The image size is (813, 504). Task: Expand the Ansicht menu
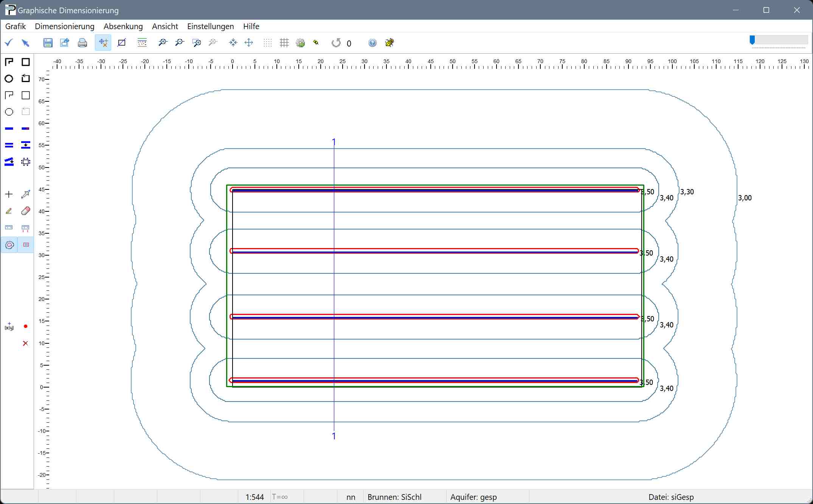click(165, 26)
